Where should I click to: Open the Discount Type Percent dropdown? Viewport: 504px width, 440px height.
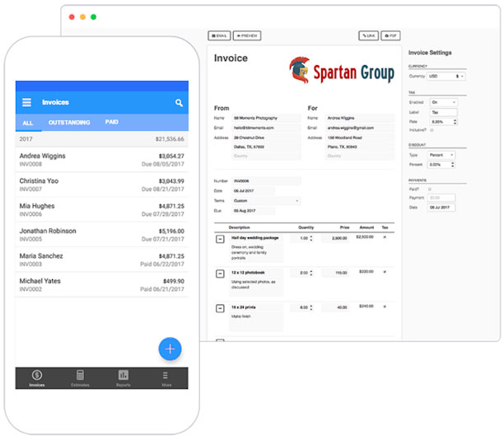pos(441,155)
